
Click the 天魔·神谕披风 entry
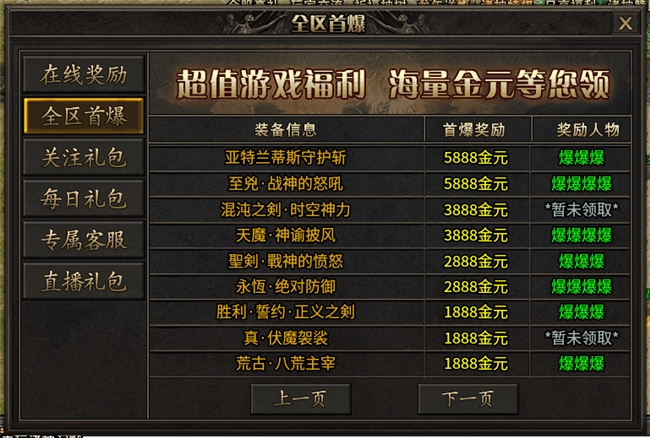pos(286,235)
